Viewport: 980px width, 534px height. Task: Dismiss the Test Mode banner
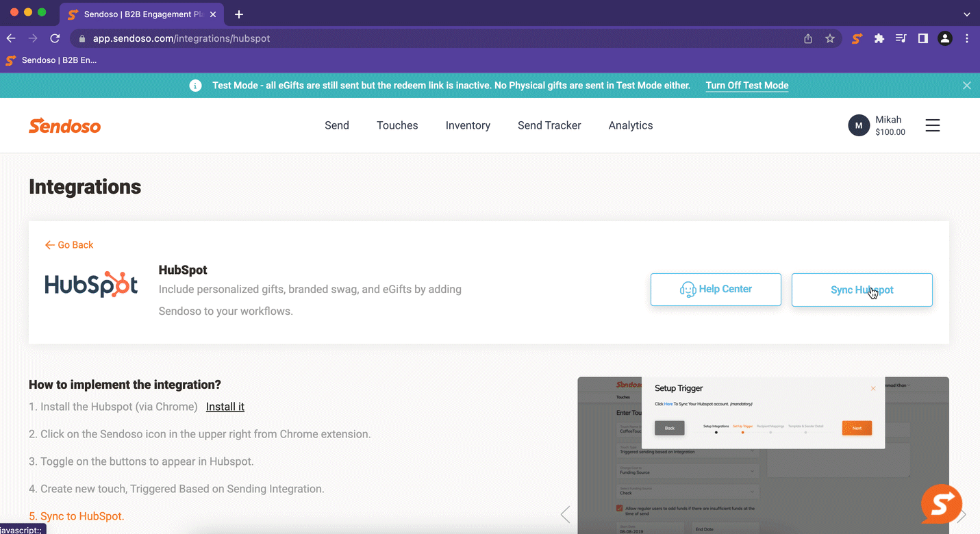[x=966, y=86]
